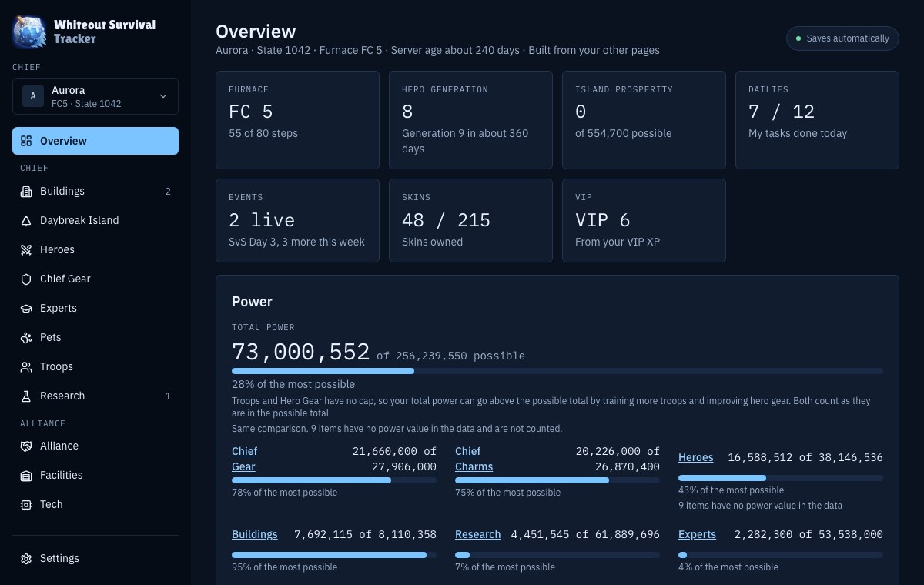Screen dimensions: 924x585
Task: Open the Experts sidebar page
Action: pyautogui.click(x=95, y=308)
